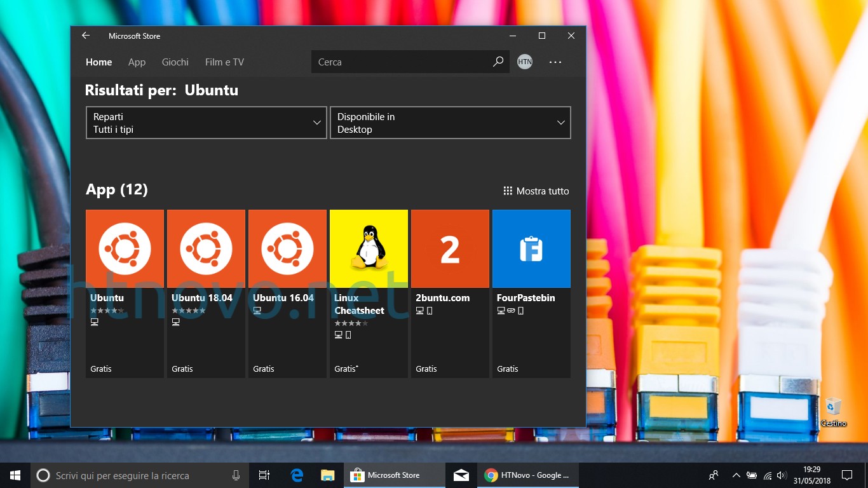868x488 pixels.
Task: Click the Linux Cheatsheet title text
Action: coord(360,304)
